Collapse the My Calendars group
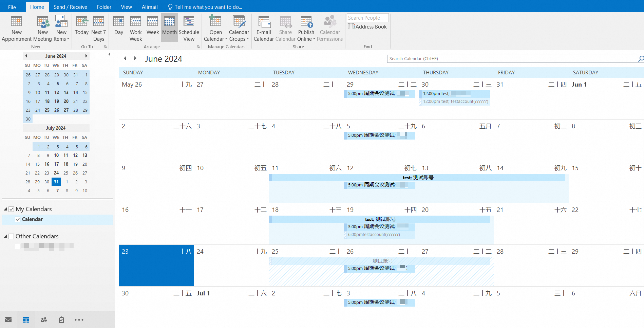This screenshot has width=644, height=328. coord(5,209)
